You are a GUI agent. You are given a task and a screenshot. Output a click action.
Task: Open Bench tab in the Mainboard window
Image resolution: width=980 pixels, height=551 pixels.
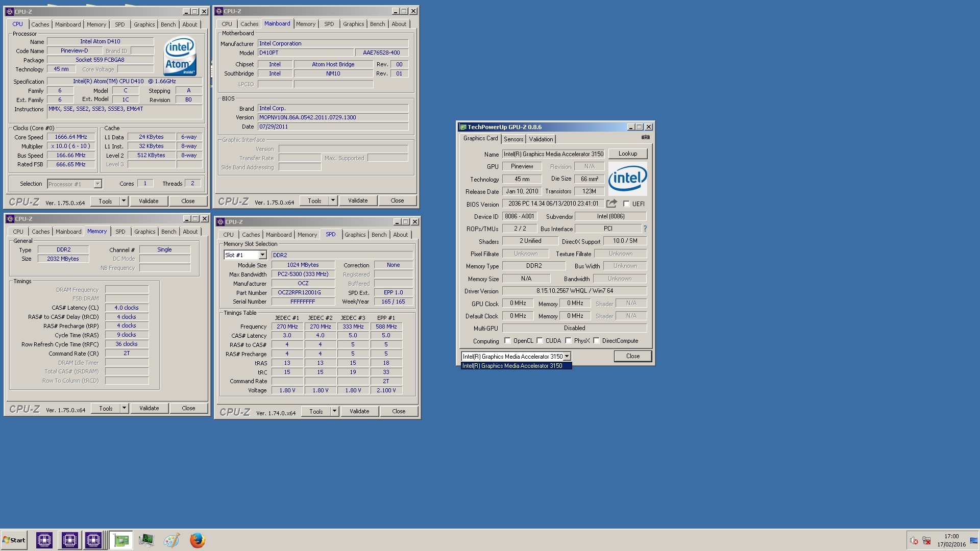tap(378, 24)
